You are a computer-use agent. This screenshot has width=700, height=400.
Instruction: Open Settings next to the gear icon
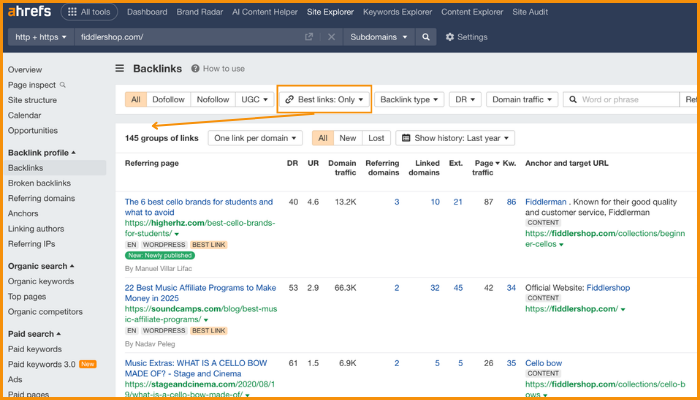(x=467, y=37)
